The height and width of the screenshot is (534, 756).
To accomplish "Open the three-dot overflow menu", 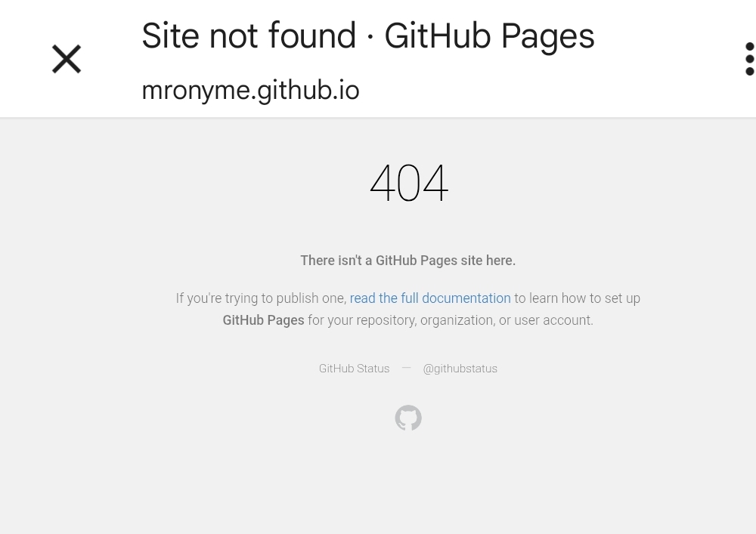I will click(749, 59).
